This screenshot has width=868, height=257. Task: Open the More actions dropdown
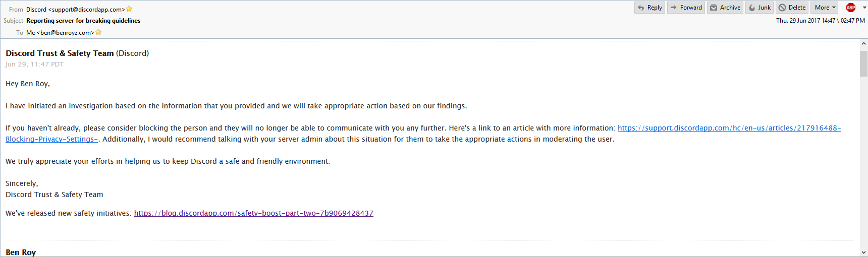(825, 8)
